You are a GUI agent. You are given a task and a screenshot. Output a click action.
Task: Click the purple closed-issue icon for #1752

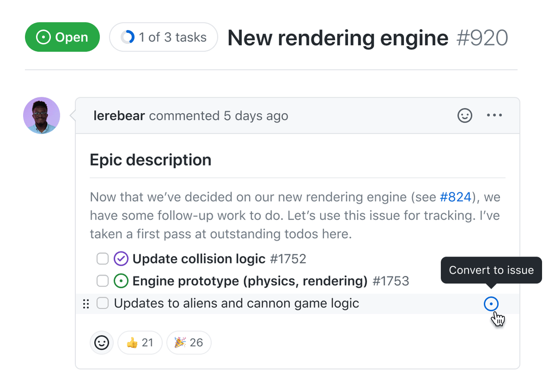click(121, 258)
